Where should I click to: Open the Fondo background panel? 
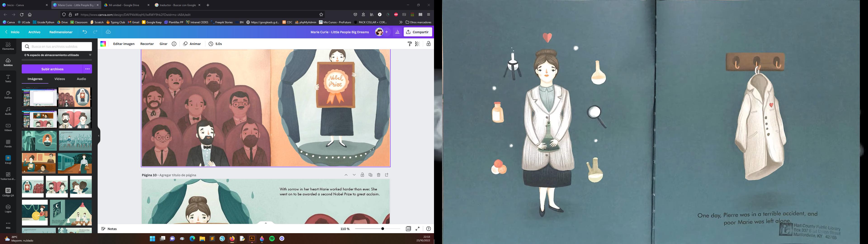(8, 143)
